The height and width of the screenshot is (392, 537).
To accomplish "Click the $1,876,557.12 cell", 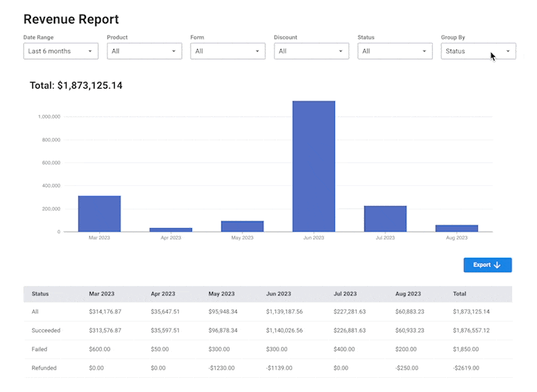I will pyautogui.click(x=471, y=330).
